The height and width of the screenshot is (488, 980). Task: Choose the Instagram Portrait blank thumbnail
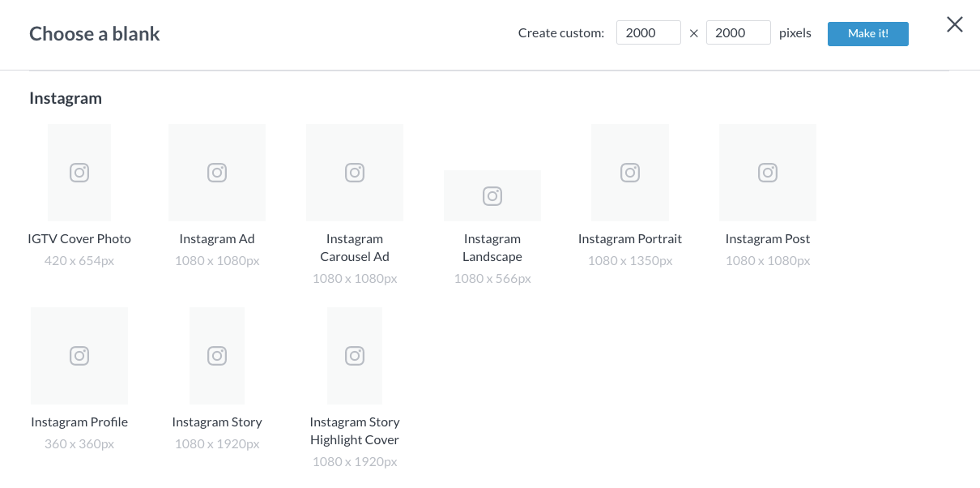630,173
